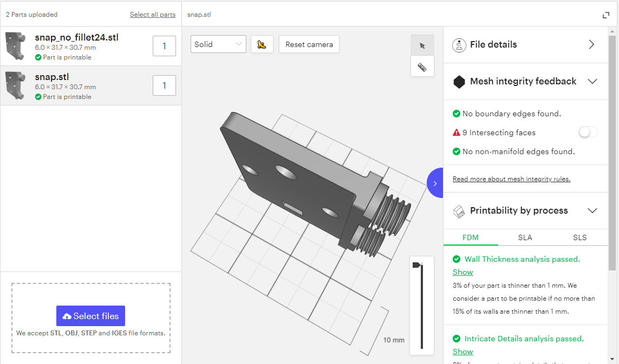Switch to the SLA process tab
The image size is (619, 364).
click(525, 237)
